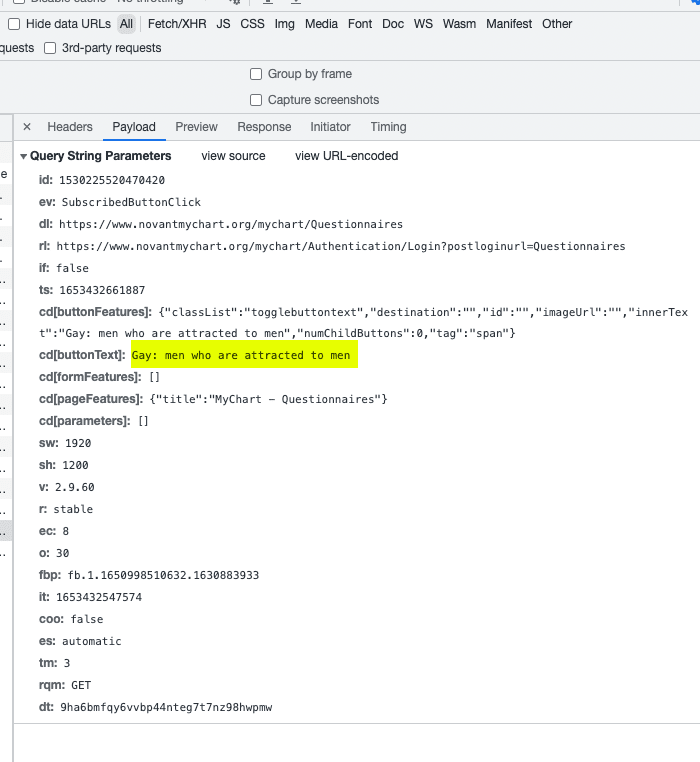Screen dimensions: 700x762
Task: Enable Hide data URLs checkbox
Action: pos(14,24)
